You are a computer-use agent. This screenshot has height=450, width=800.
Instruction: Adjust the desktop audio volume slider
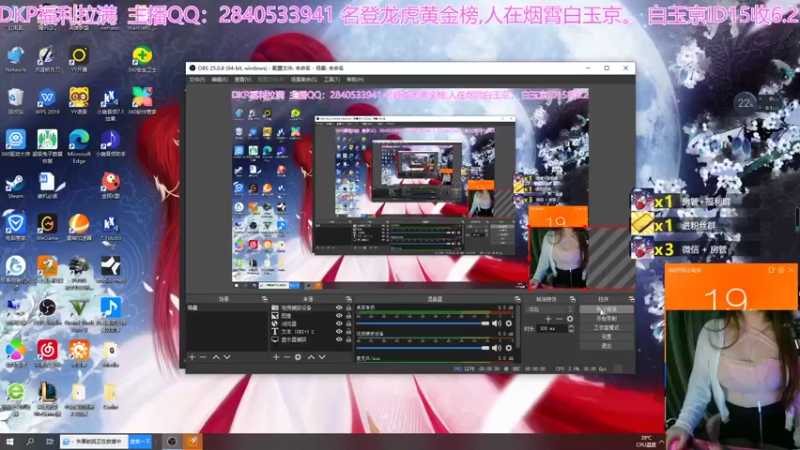(422, 323)
